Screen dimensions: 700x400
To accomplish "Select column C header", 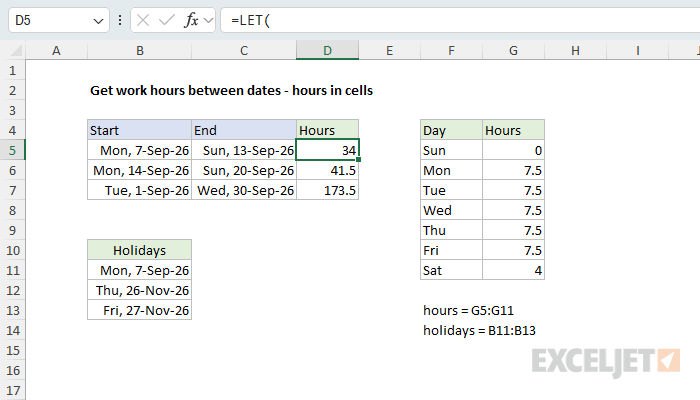I will click(x=244, y=50).
